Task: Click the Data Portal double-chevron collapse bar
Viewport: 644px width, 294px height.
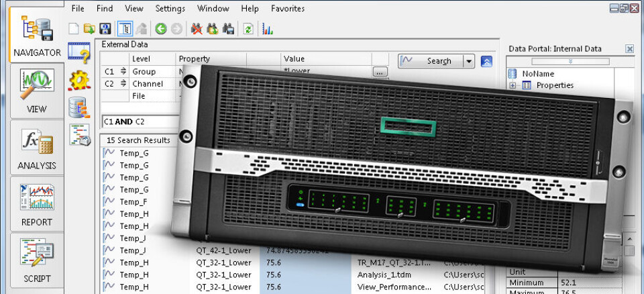Action: tap(570, 61)
